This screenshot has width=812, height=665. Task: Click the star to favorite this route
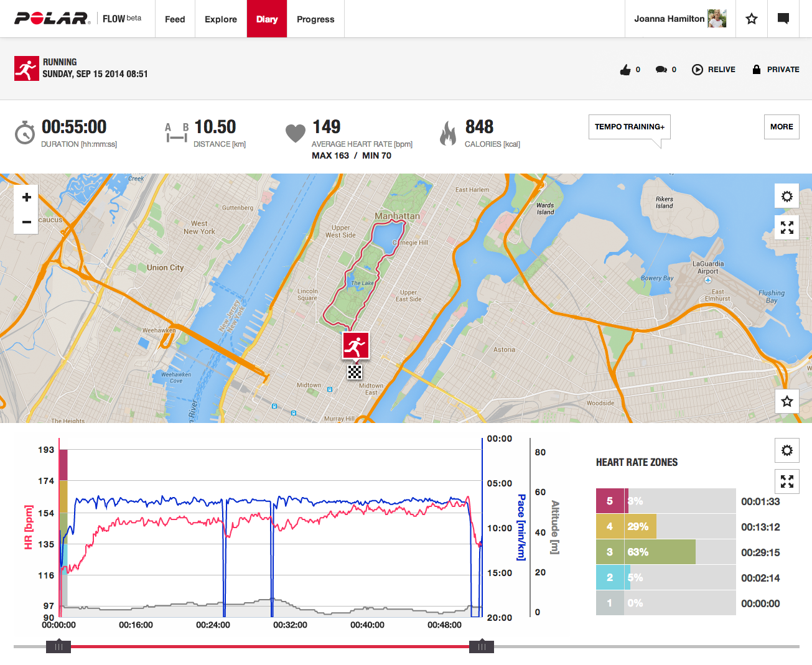click(786, 401)
